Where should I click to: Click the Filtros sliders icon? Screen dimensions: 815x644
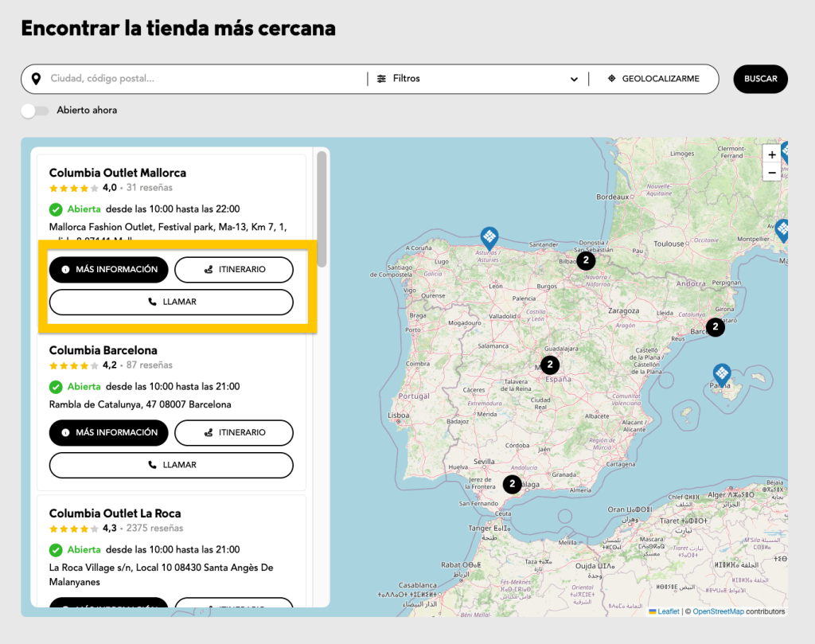click(x=381, y=79)
